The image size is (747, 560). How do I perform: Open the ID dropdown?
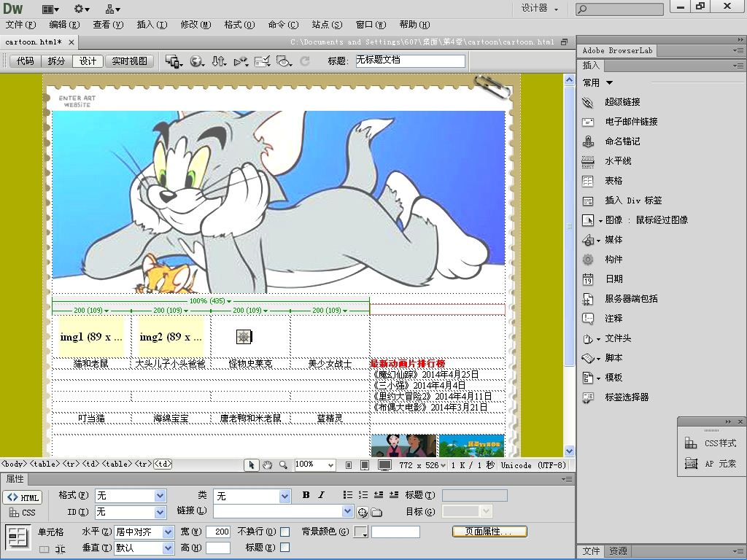click(160, 512)
